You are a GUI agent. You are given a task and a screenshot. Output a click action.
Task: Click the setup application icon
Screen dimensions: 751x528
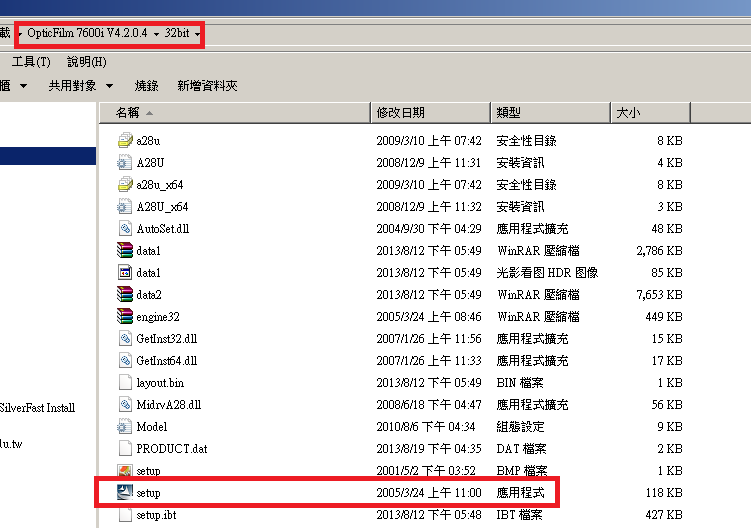click(x=124, y=493)
